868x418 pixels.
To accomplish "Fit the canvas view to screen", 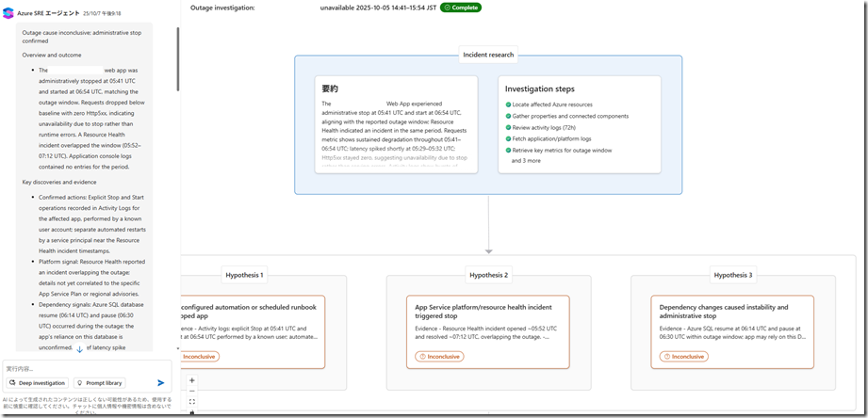I will [x=192, y=402].
